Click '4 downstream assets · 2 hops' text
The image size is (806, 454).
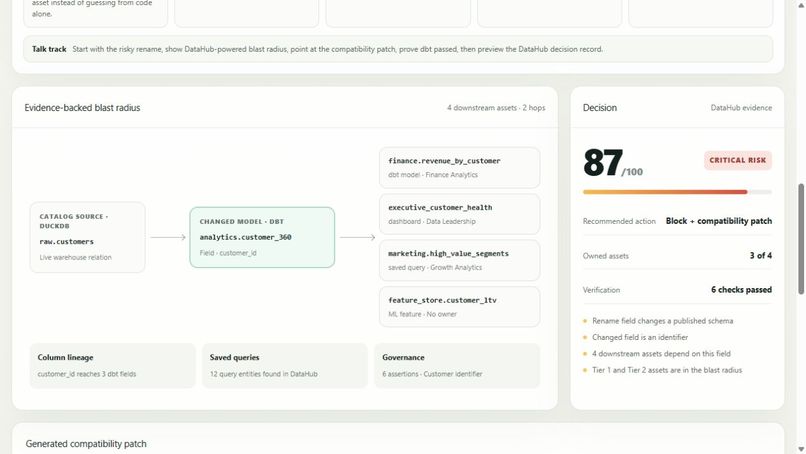tap(496, 107)
